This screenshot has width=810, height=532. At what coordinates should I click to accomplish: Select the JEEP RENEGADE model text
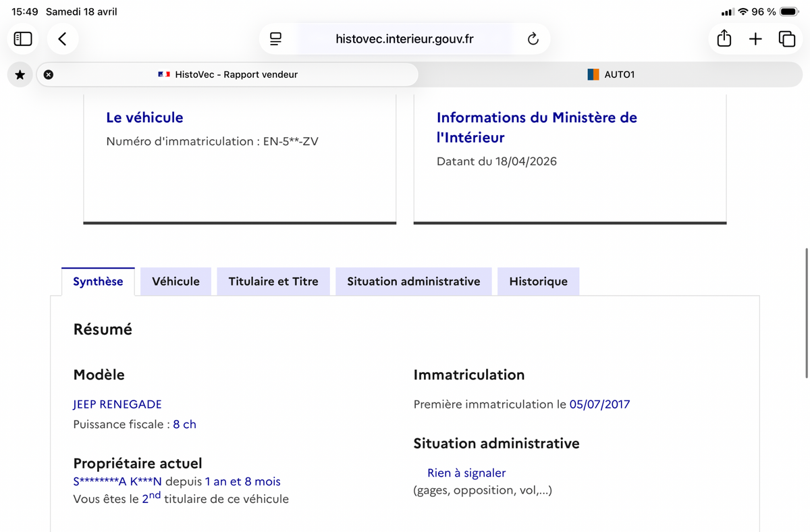tap(117, 404)
